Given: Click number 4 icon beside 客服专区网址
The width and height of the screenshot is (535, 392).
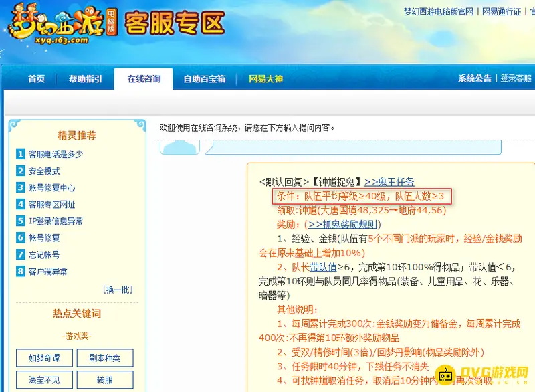Looking at the screenshot, I should [21, 204].
